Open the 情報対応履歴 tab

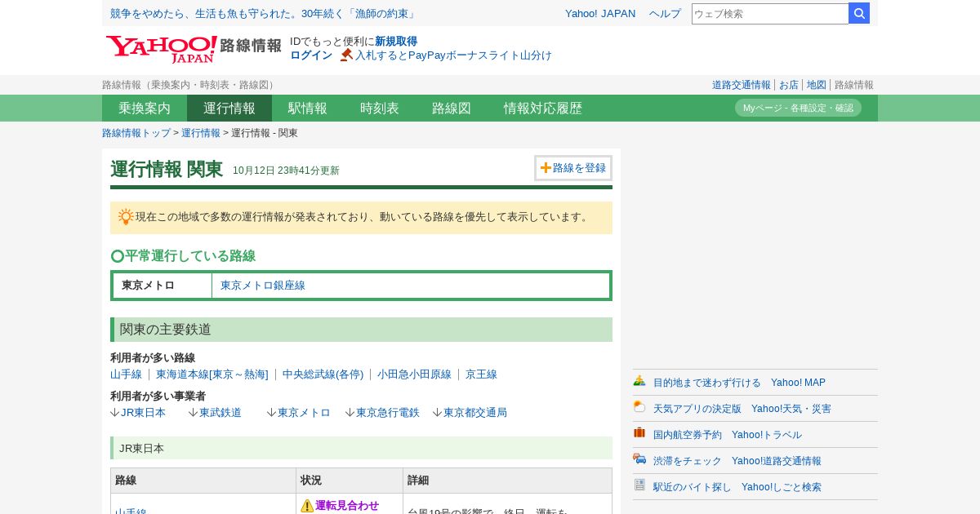coord(543,108)
